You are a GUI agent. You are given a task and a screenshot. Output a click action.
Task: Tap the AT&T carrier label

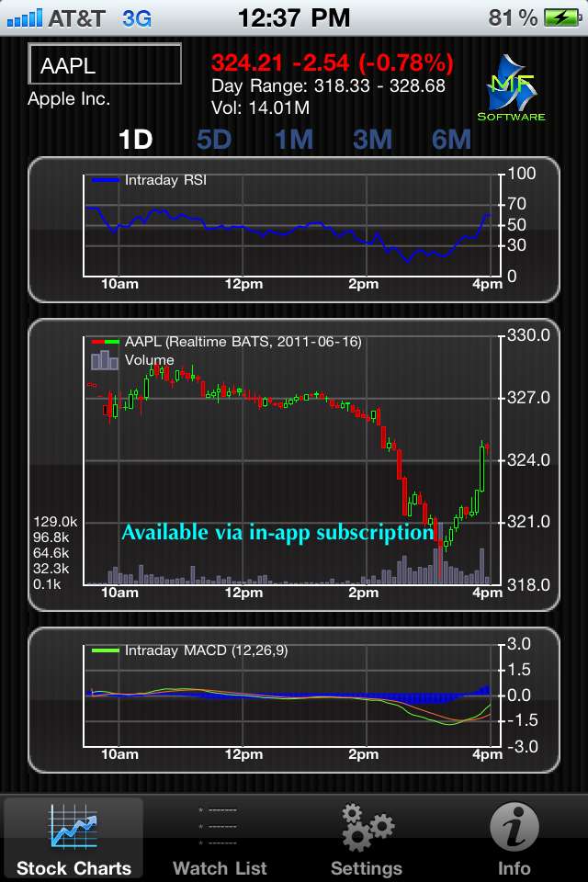[x=76, y=18]
